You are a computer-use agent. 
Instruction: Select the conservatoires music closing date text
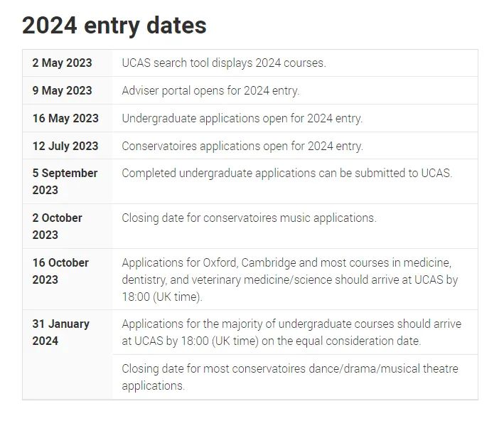click(249, 218)
